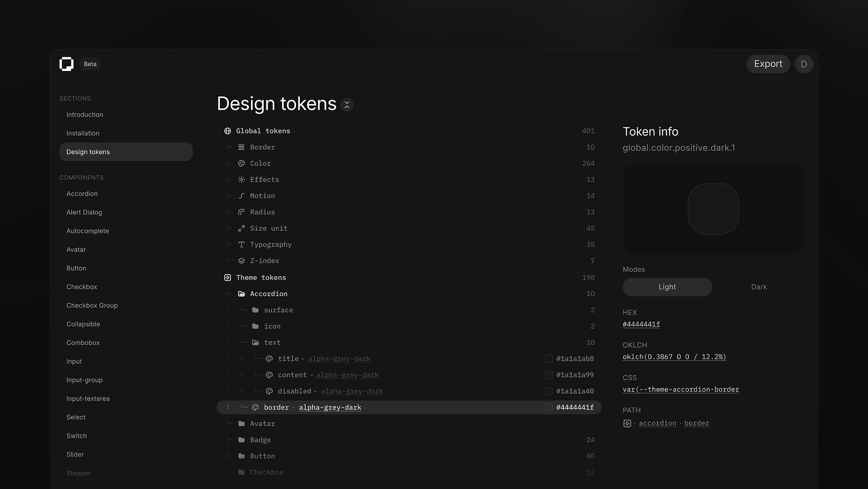The height and width of the screenshot is (489, 868).
Task: Click the accordion link in PATH
Action: [657, 423]
